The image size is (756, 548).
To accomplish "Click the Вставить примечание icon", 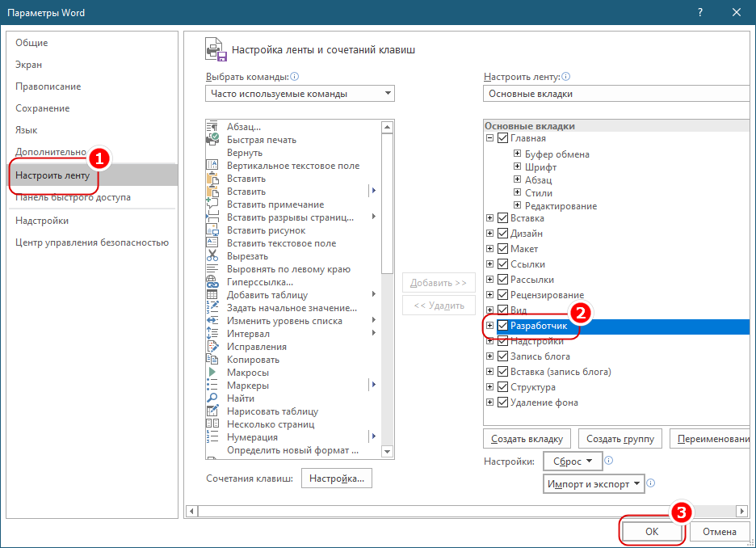I will click(212, 204).
